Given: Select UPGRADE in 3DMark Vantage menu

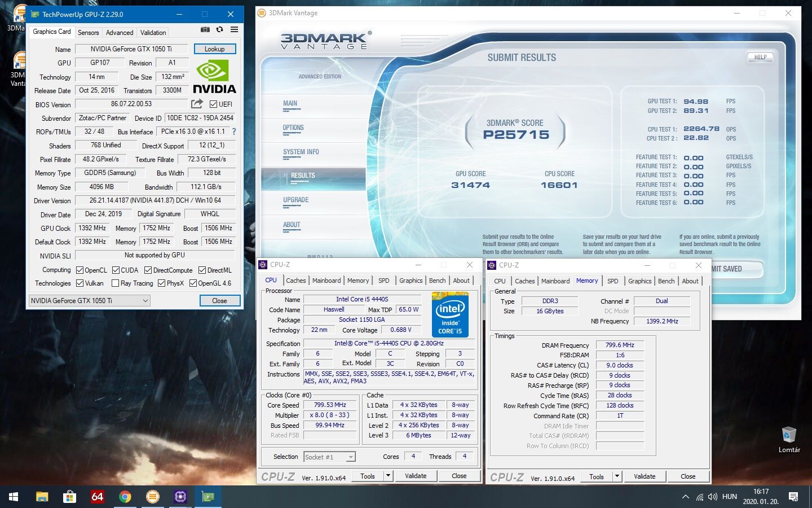Looking at the screenshot, I should coord(295,200).
